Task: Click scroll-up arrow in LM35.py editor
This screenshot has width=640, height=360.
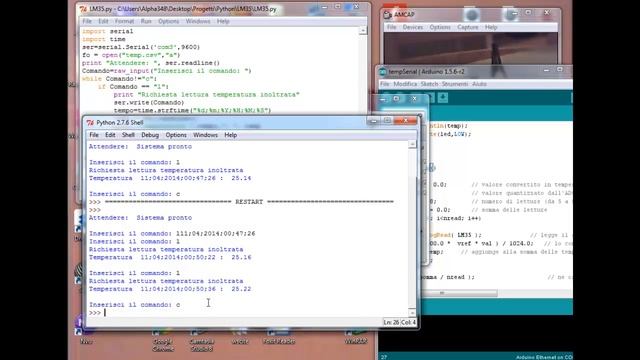Action: pyautogui.click(x=362, y=31)
